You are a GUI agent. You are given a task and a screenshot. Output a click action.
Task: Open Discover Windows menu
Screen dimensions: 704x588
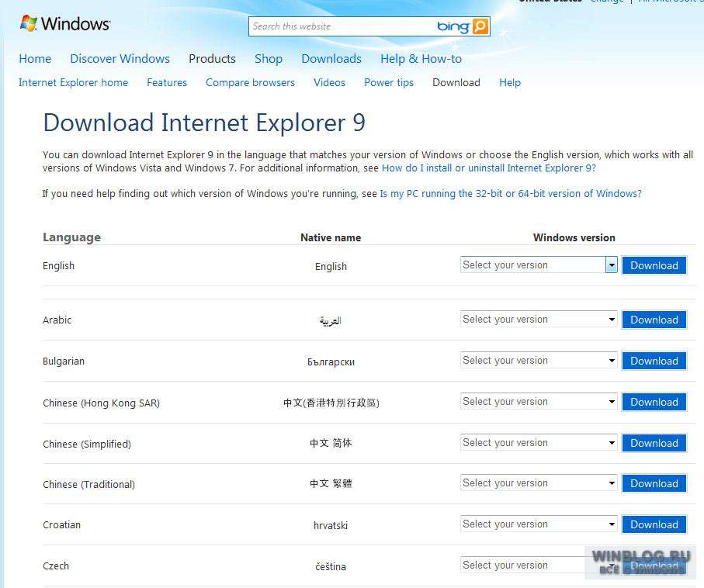(x=120, y=59)
